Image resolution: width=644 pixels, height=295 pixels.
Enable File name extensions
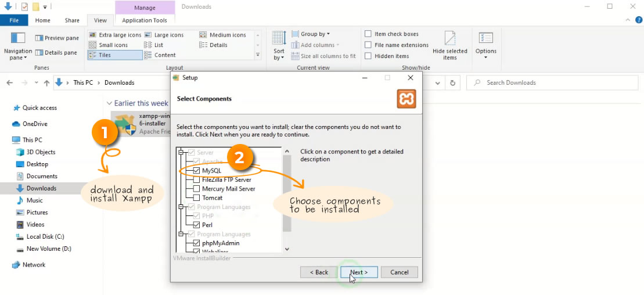(x=397, y=45)
